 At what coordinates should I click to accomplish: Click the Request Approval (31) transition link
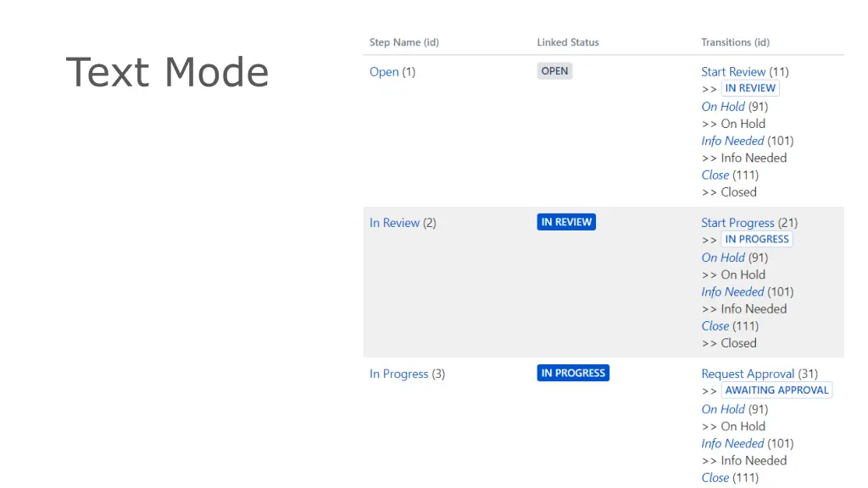[x=748, y=374]
